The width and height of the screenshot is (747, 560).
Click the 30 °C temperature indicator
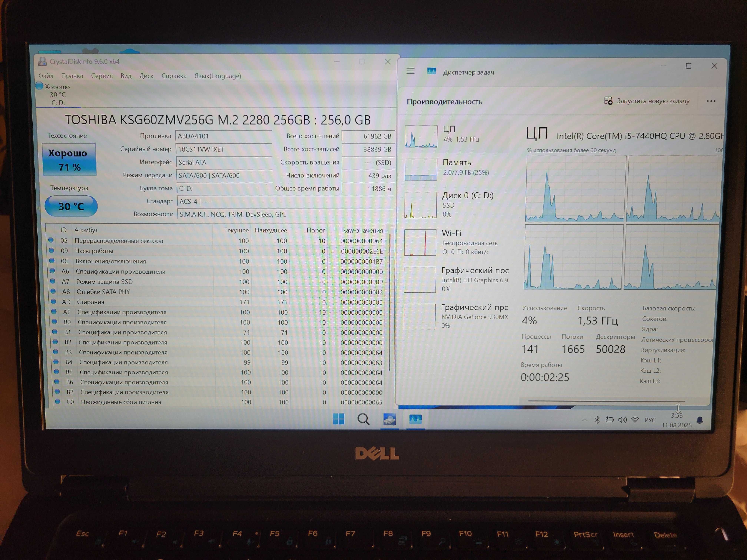tap(71, 206)
